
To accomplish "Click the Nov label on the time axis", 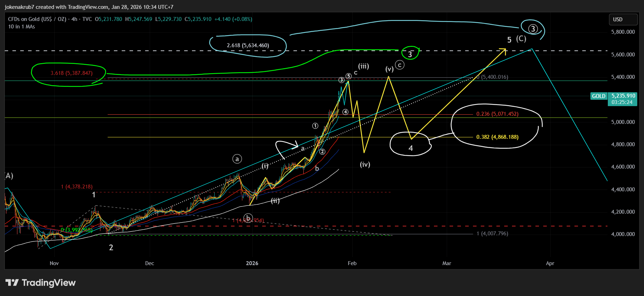I will pos(54,263).
